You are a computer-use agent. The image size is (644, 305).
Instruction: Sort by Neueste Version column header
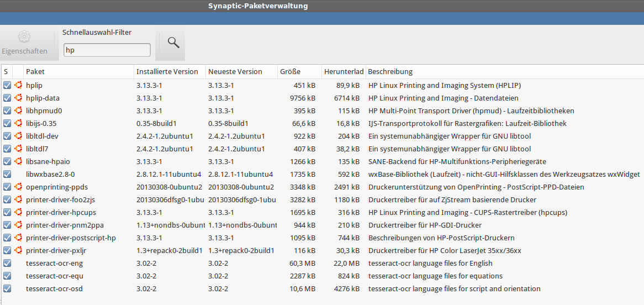pyautogui.click(x=241, y=72)
